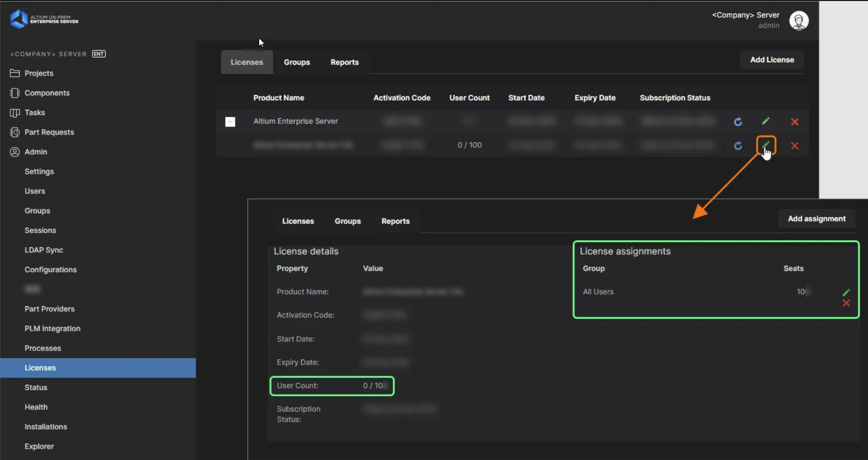868x460 pixels.
Task: Refresh the Altium Enterprise Server license row
Action: pos(738,122)
